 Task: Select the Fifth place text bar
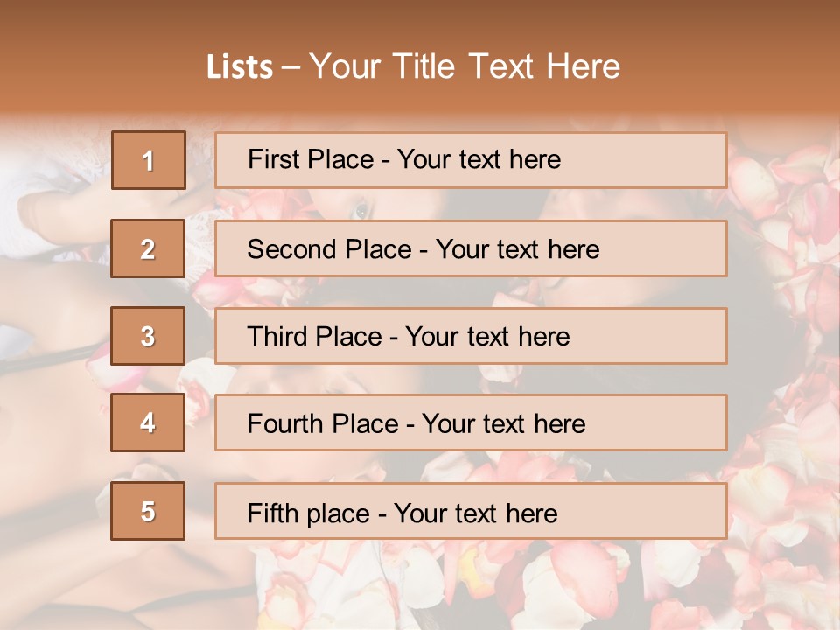pyautogui.click(x=471, y=511)
